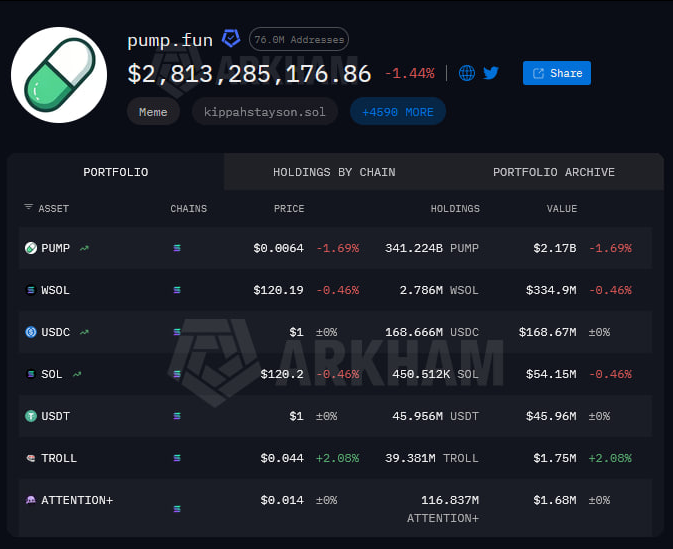This screenshot has height=549, width=673.
Task: Click the -1.44% portfolio change
Action: coord(410,73)
